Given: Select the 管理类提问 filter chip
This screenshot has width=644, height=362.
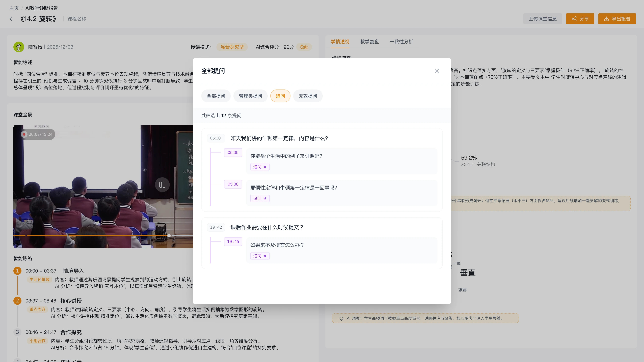Looking at the screenshot, I should pos(250,96).
